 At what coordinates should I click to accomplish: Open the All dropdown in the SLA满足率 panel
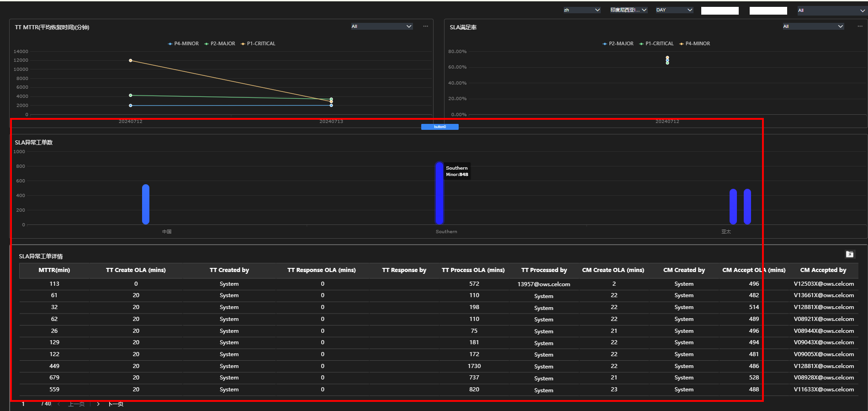pos(813,27)
